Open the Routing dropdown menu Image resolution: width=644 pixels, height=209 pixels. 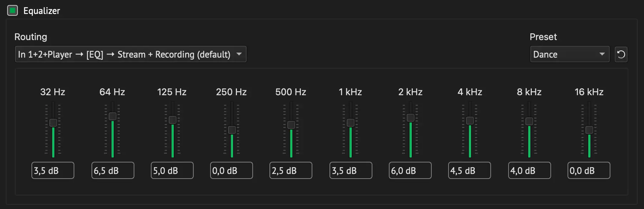pos(130,54)
